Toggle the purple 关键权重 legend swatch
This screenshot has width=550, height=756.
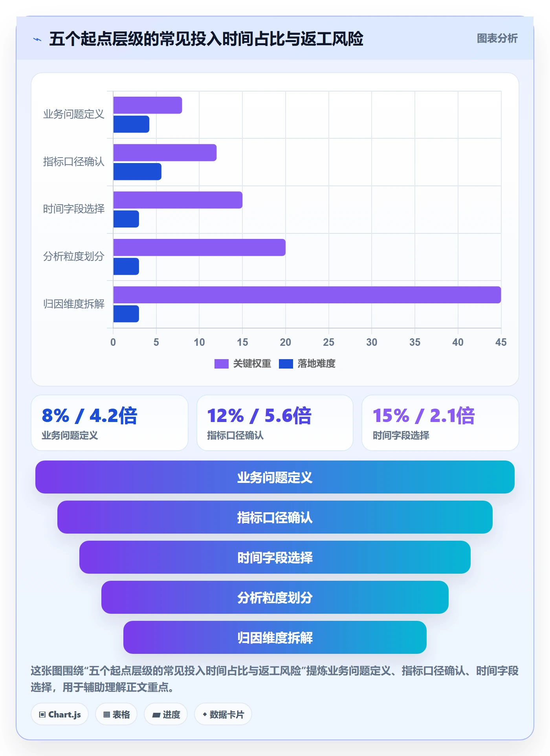pyautogui.click(x=221, y=364)
